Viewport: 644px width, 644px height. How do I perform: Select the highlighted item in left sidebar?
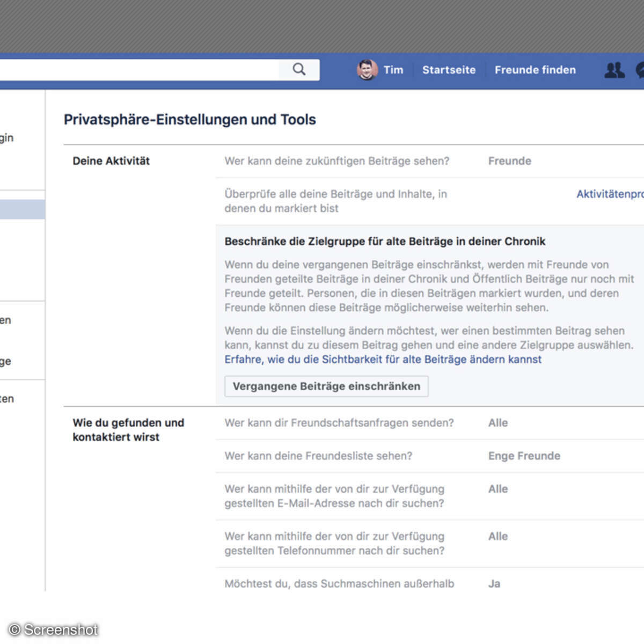click(x=22, y=209)
